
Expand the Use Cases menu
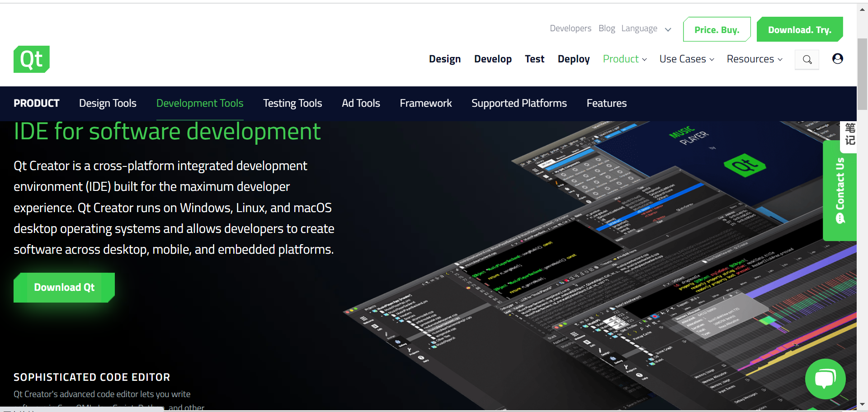[x=687, y=59]
